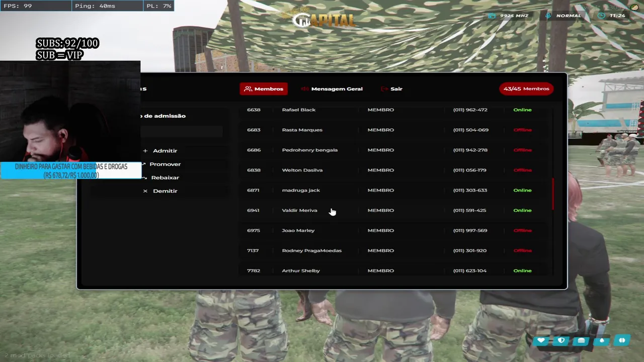644x362 pixels.
Task: Click the exit icon beside Sair
Action: [385, 89]
